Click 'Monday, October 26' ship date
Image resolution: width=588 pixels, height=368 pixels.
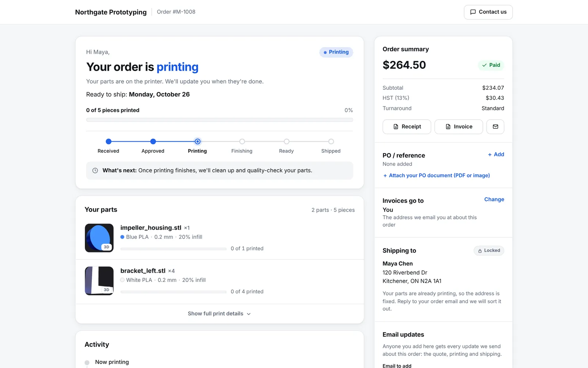(159, 94)
